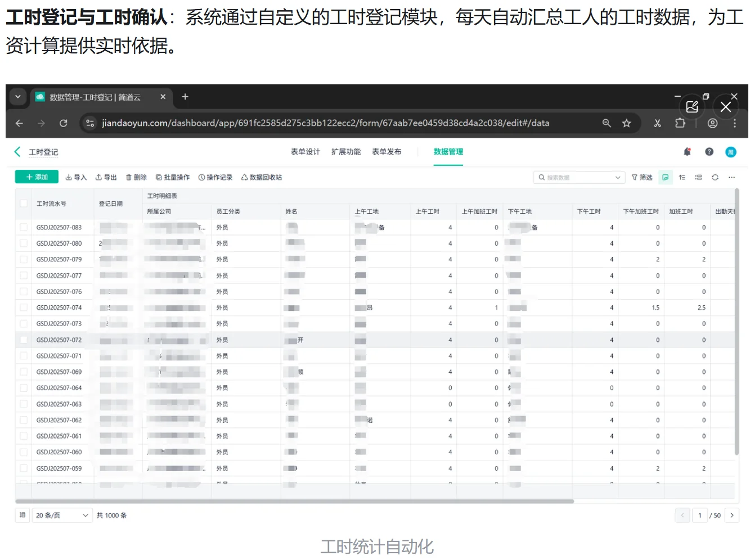This screenshot has width=750, height=560.
Task: Open the notifications bell icon
Action: (x=687, y=152)
